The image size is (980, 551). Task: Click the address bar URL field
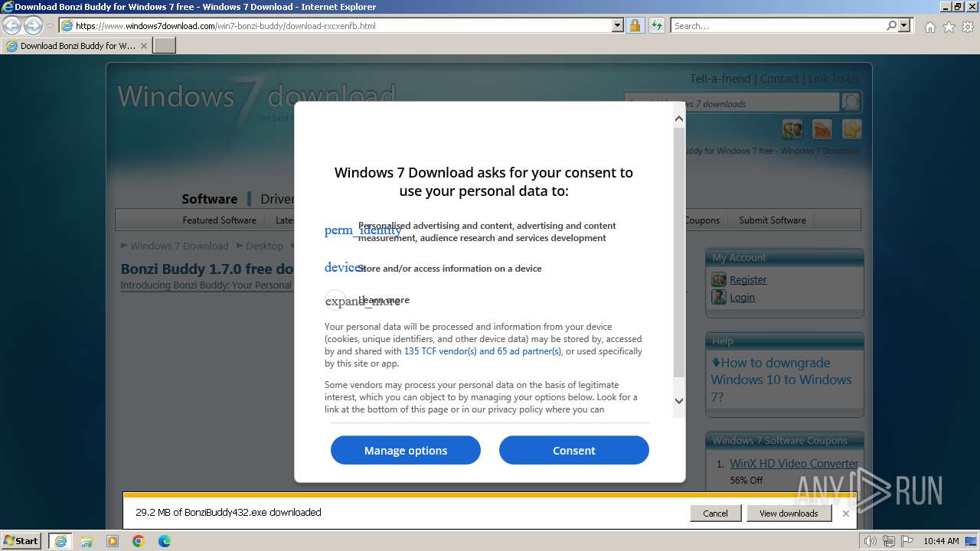(x=341, y=25)
